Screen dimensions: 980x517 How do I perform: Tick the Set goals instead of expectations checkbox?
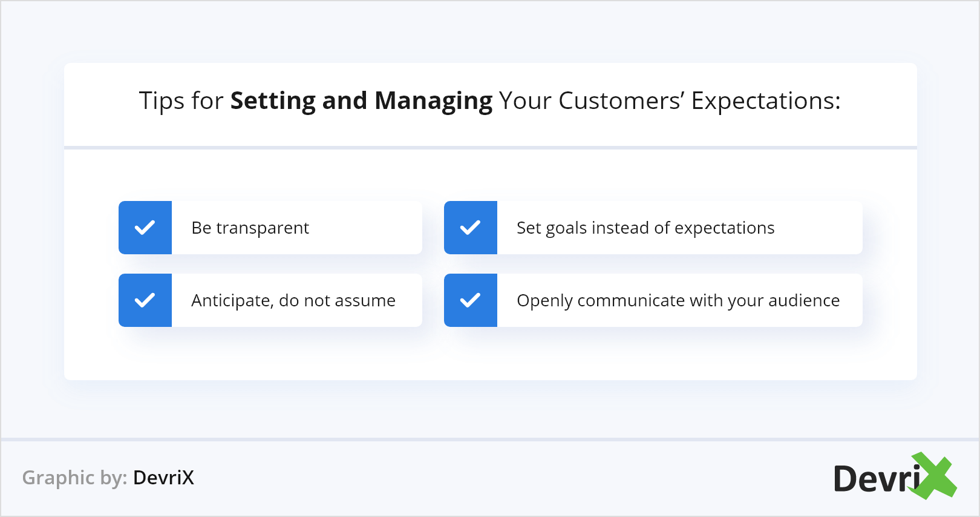pos(471,228)
